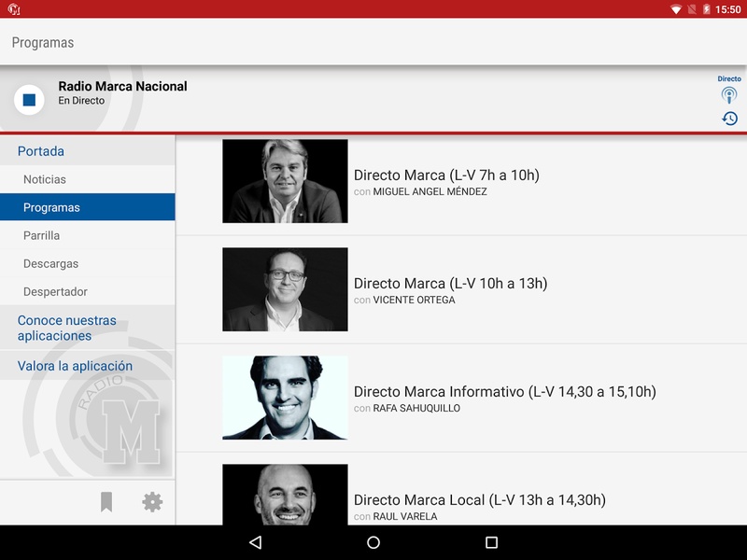Open the Parrilla schedule menu item

[88, 235]
